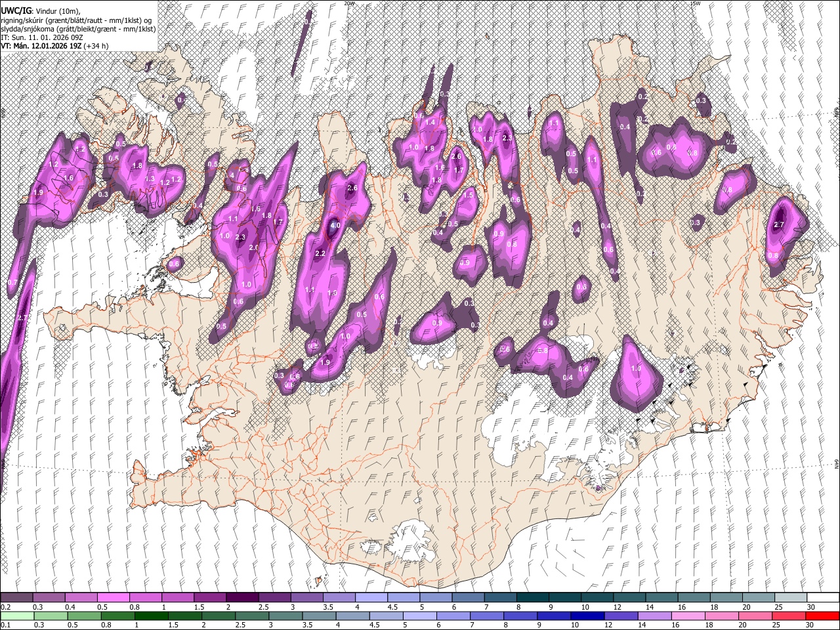The height and width of the screenshot is (630, 840).
Task: Click the bright red 30 rain scale swatch
Action: [822, 616]
